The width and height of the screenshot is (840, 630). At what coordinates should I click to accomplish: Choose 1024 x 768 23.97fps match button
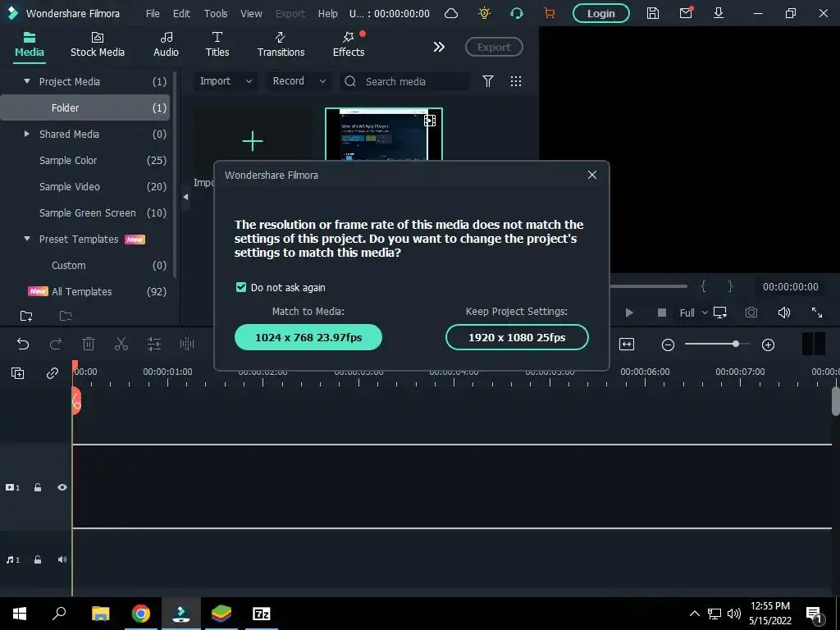(x=308, y=337)
